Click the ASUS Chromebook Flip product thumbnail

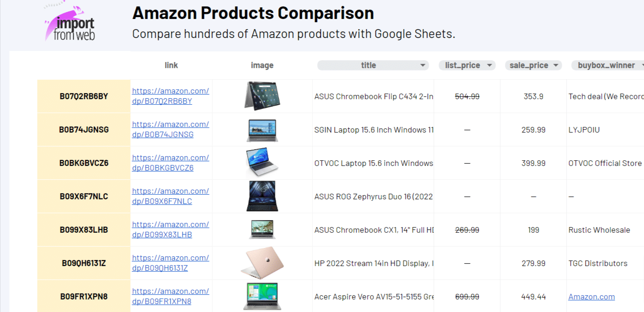tap(262, 96)
